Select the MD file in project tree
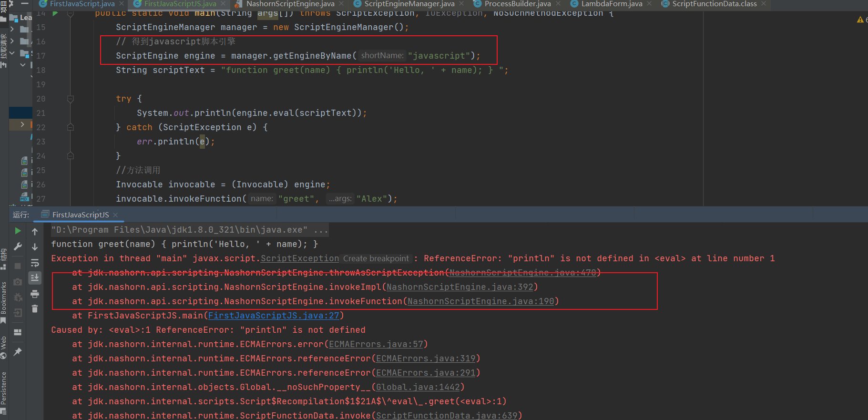868x420 pixels. click(x=24, y=196)
